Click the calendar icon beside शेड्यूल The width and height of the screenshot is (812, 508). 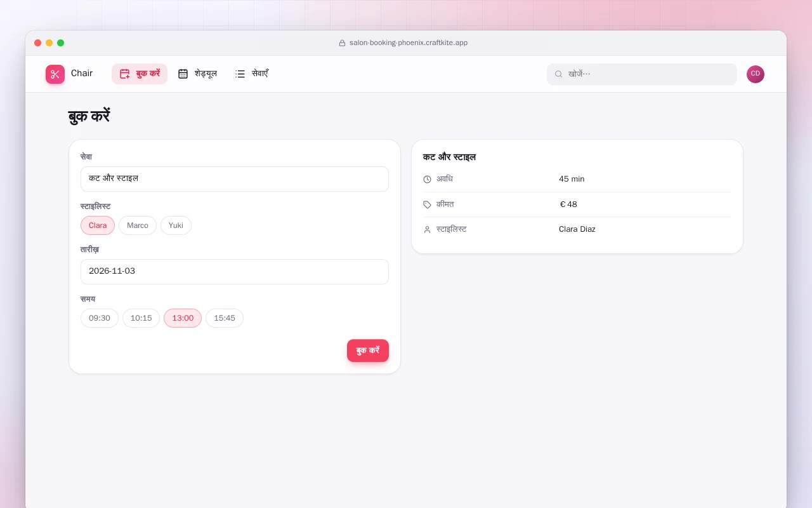pyautogui.click(x=183, y=74)
